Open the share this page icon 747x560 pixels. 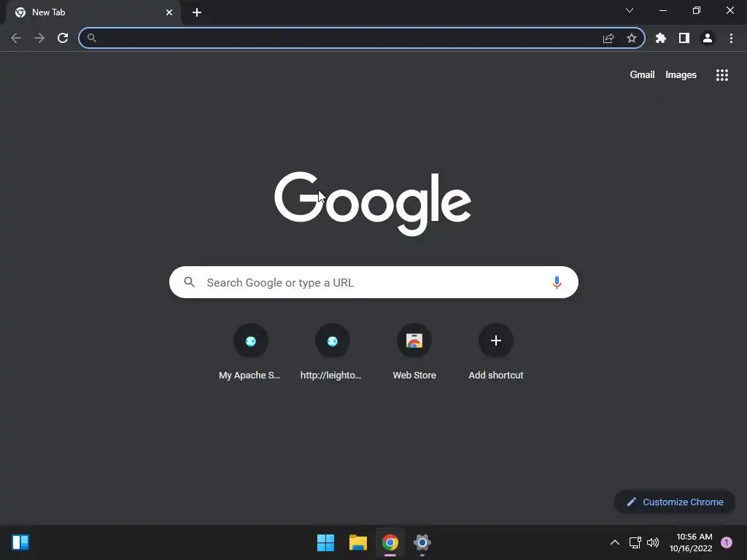point(608,38)
